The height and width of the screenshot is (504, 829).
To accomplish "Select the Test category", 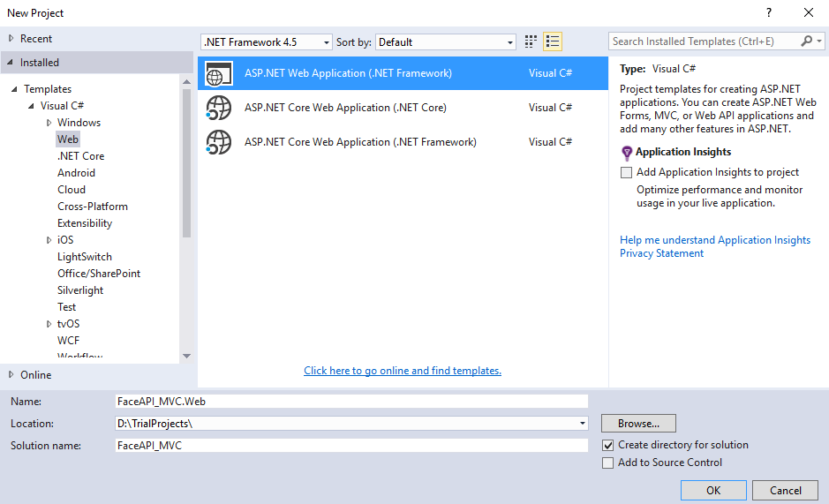I will pos(66,307).
